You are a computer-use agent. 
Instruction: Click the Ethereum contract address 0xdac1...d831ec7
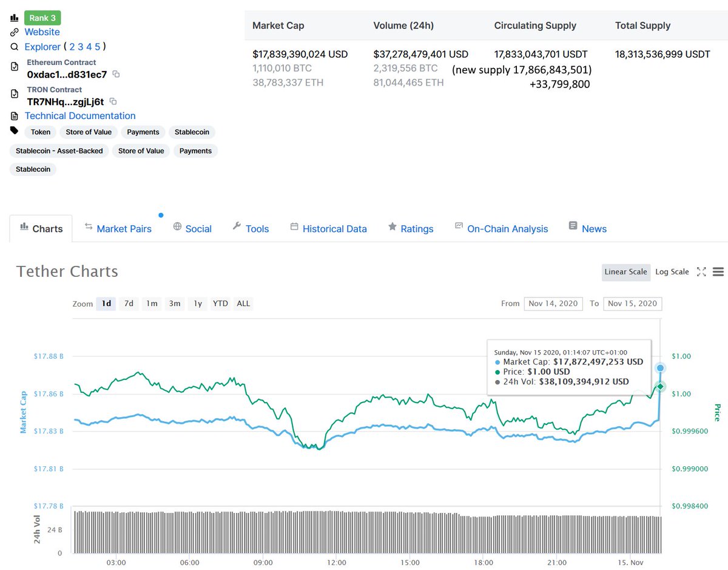pos(67,75)
